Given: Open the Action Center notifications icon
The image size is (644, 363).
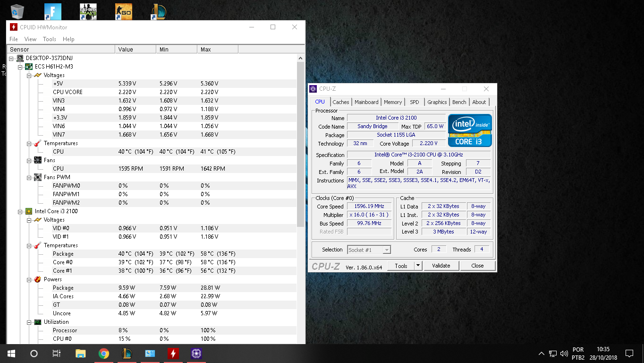Looking at the screenshot, I should point(629,354).
